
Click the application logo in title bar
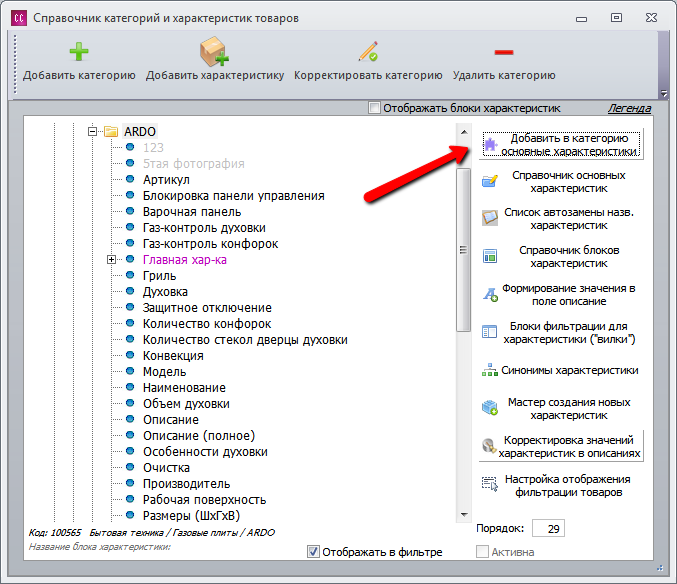(x=19, y=18)
